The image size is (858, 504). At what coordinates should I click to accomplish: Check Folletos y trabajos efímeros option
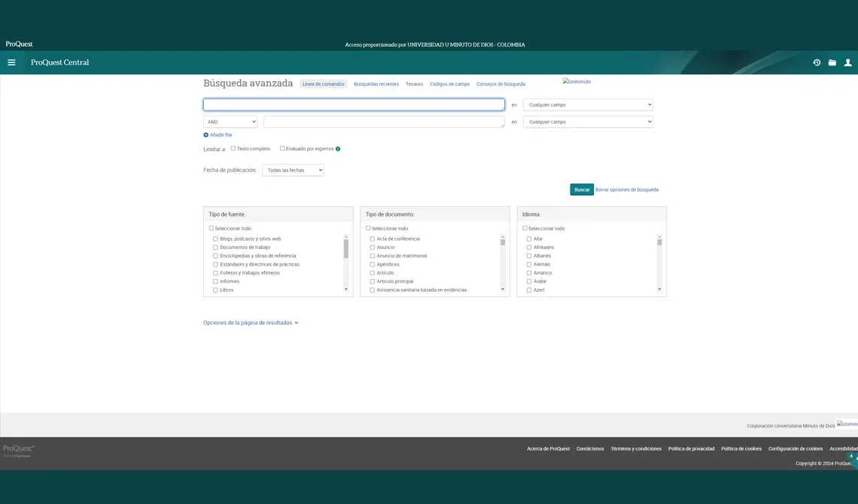pos(215,273)
